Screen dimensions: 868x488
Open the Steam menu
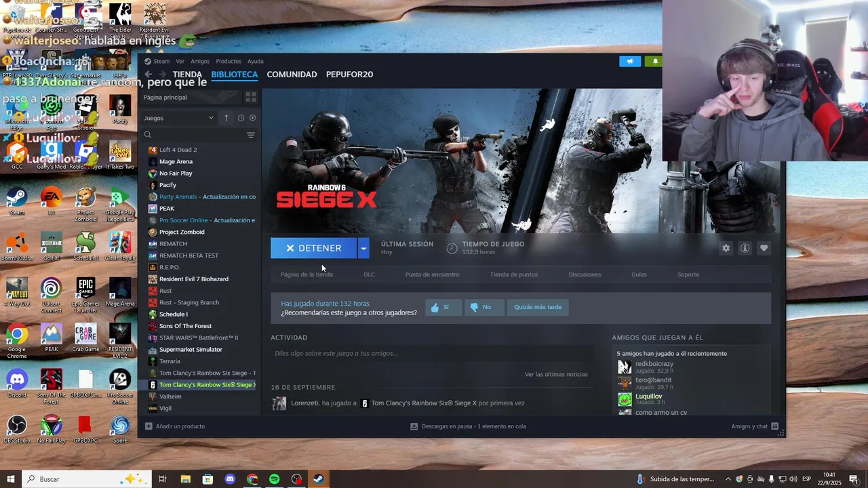click(x=161, y=61)
